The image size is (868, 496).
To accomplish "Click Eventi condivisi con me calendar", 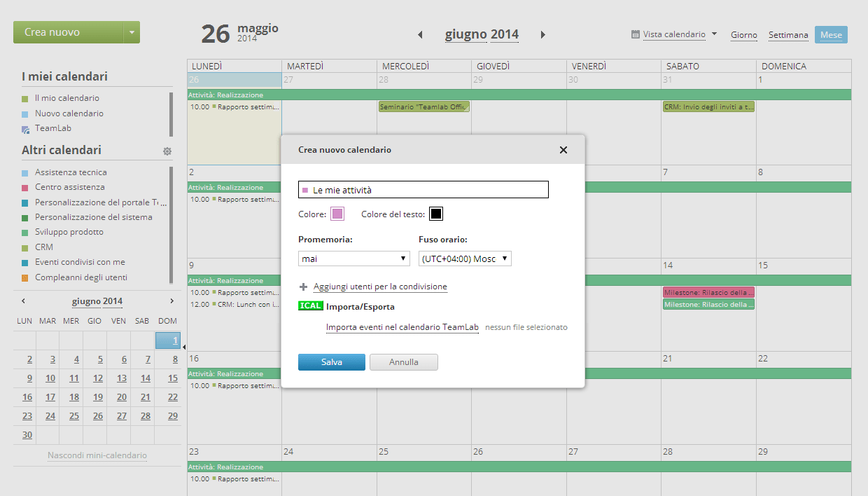I will [x=80, y=262].
